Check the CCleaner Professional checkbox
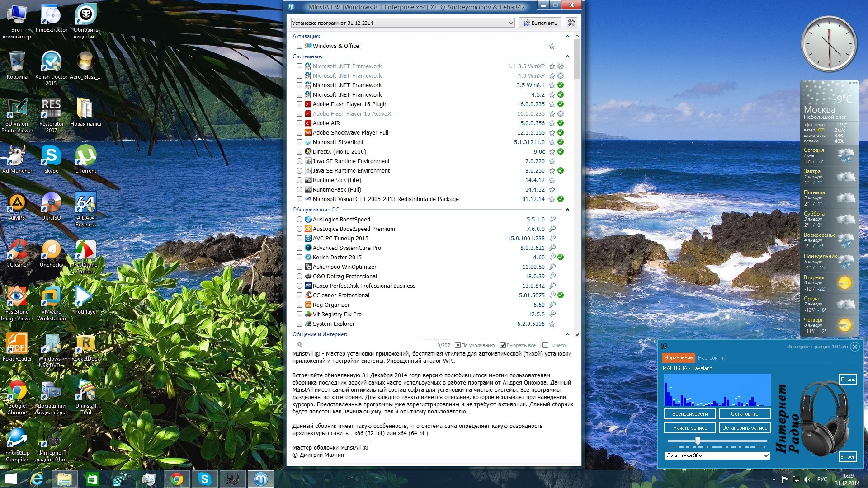This screenshot has height=488, width=868. click(x=299, y=295)
